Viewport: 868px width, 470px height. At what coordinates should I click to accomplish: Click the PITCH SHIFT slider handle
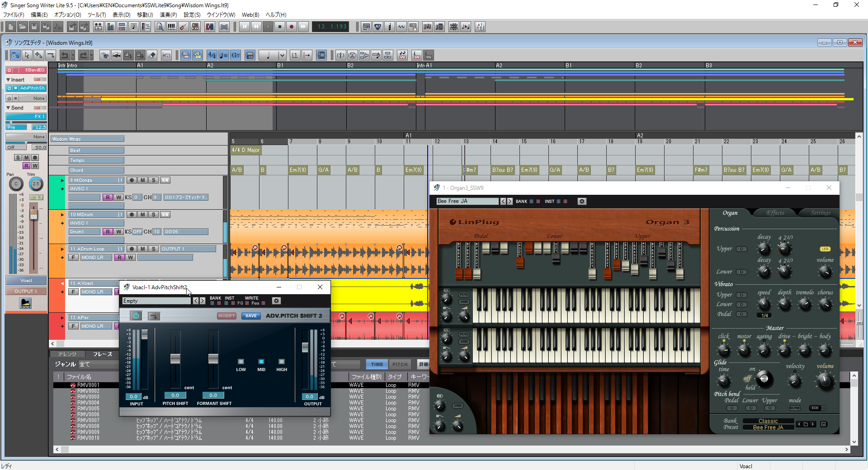pos(175,359)
